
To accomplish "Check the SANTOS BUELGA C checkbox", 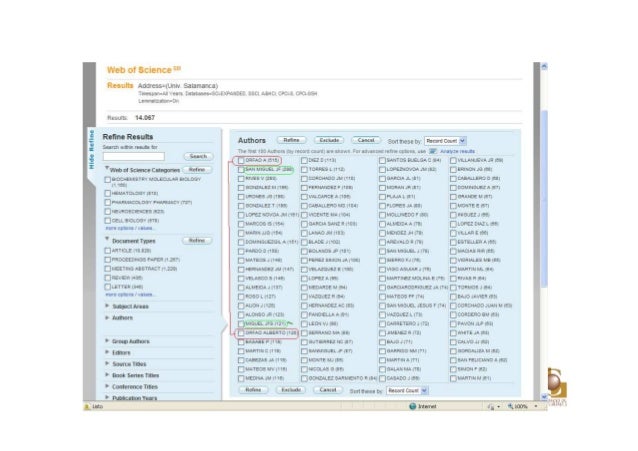I will (x=382, y=160).
